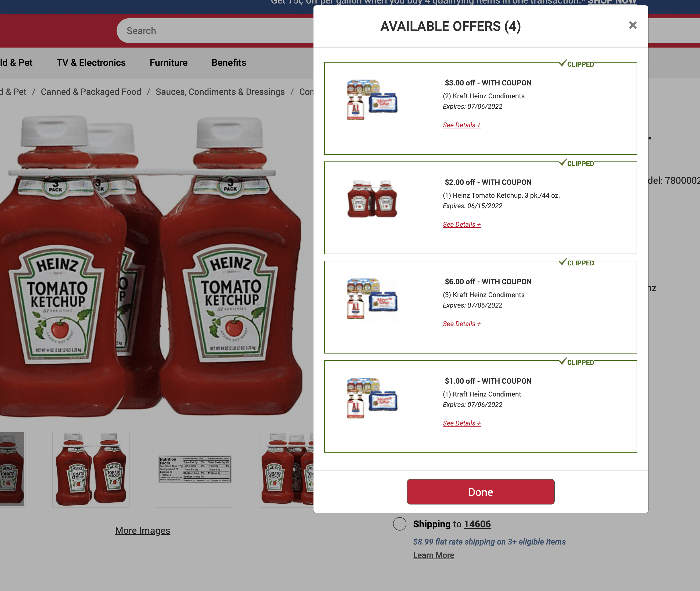700x591 pixels.
Task: Click '$2.00 off - WITH COUPON' heading
Action: 488,182
